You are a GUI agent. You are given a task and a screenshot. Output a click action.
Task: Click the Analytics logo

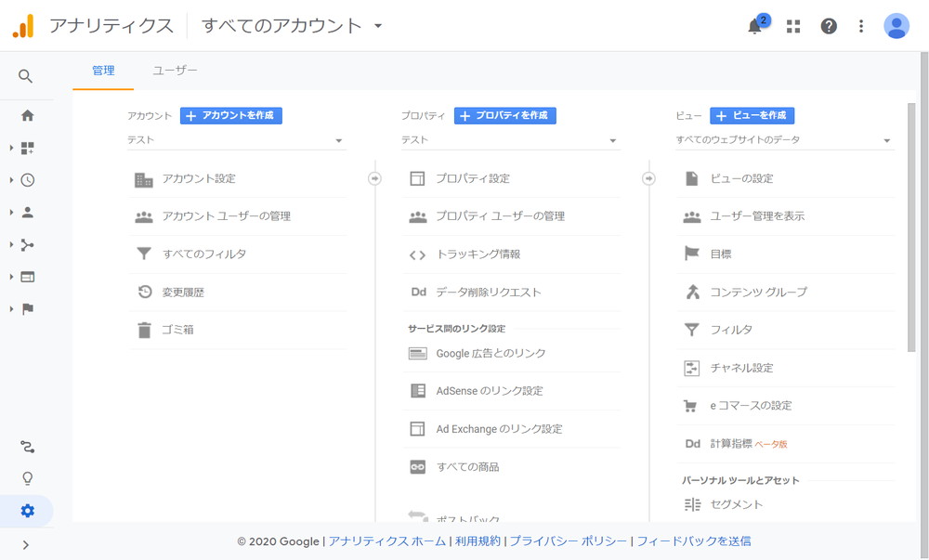[24, 26]
